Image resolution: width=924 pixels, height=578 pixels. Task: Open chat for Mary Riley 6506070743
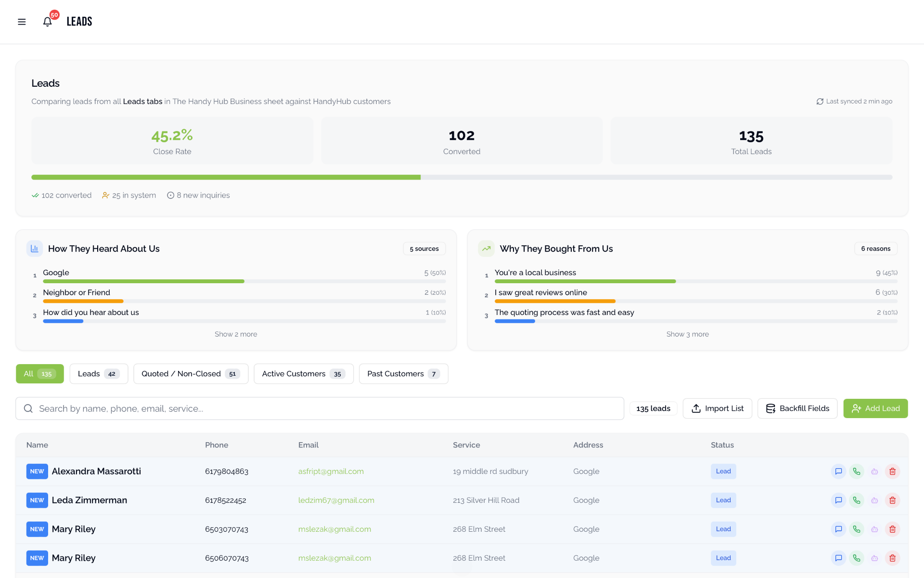(x=838, y=558)
